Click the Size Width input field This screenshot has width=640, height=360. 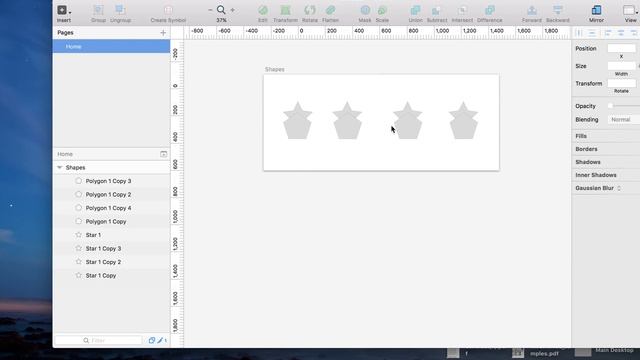622,66
